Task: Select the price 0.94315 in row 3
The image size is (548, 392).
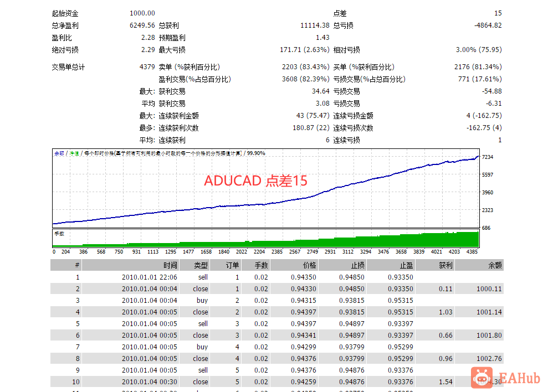Action: (303, 301)
